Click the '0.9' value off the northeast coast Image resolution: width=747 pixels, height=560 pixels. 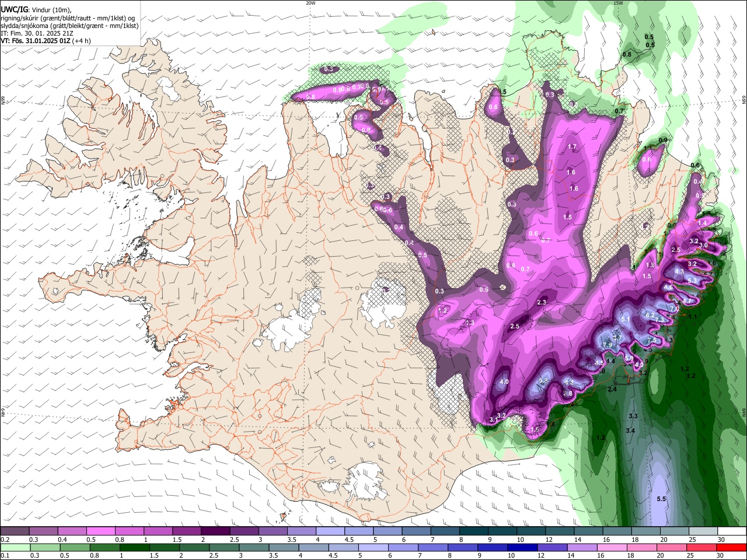(663, 140)
